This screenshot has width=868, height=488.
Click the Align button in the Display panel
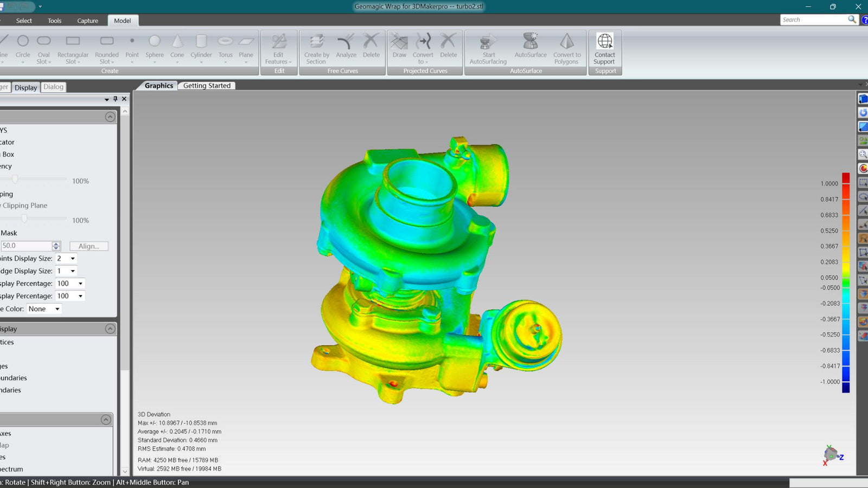coord(88,246)
